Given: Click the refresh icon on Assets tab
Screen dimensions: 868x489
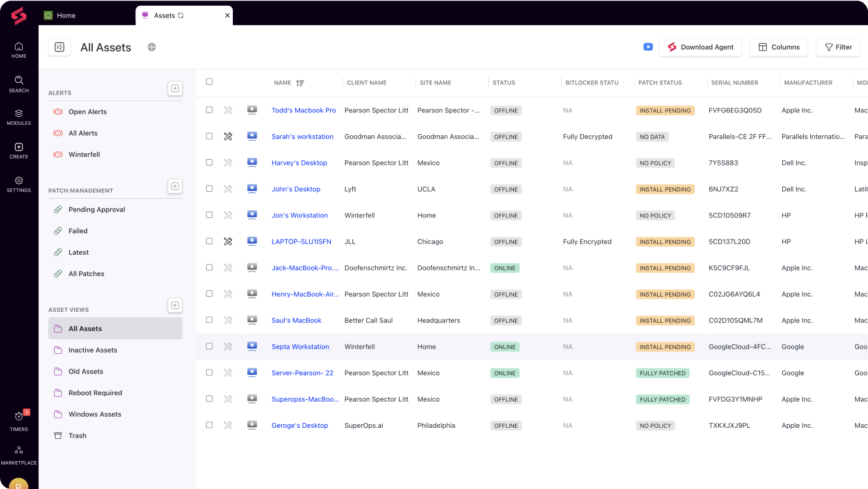Looking at the screenshot, I should point(181,16).
